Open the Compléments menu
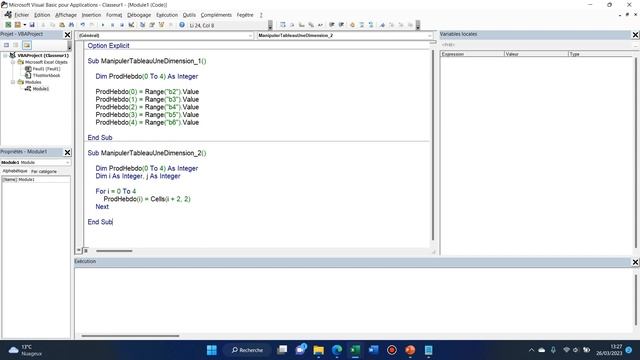 point(216,15)
